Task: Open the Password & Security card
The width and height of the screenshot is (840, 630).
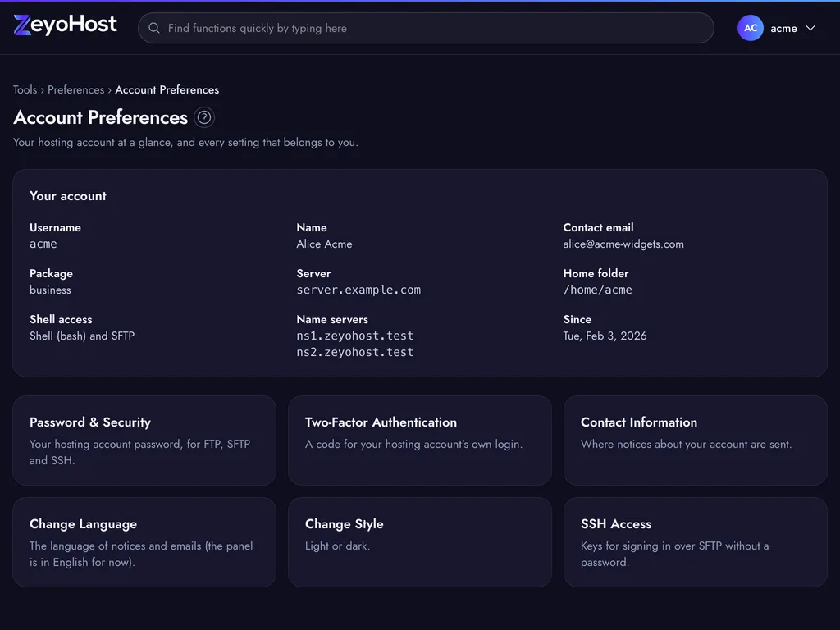Action: tap(144, 441)
